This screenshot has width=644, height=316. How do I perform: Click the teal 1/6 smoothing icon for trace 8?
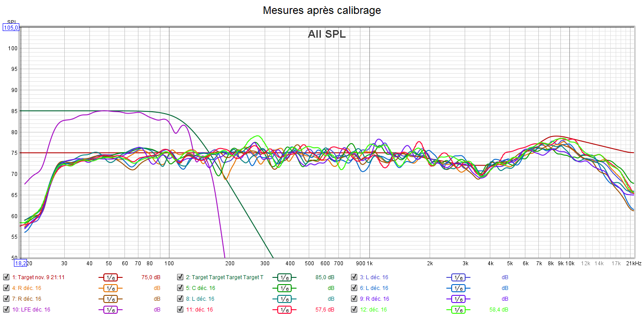284,299
